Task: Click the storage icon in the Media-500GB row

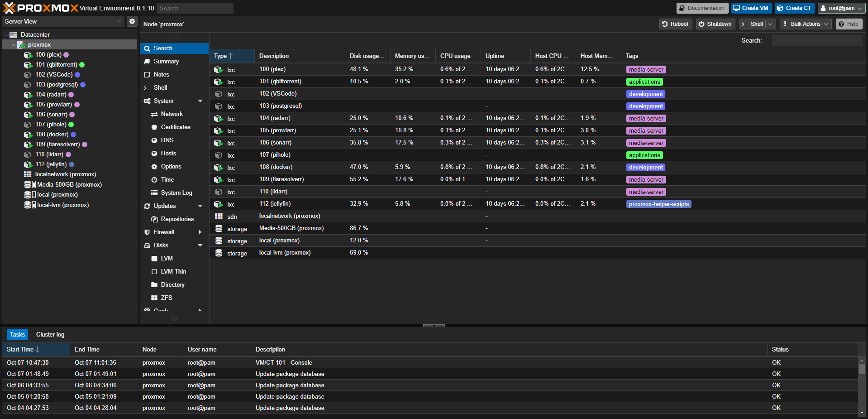Action: [x=219, y=228]
